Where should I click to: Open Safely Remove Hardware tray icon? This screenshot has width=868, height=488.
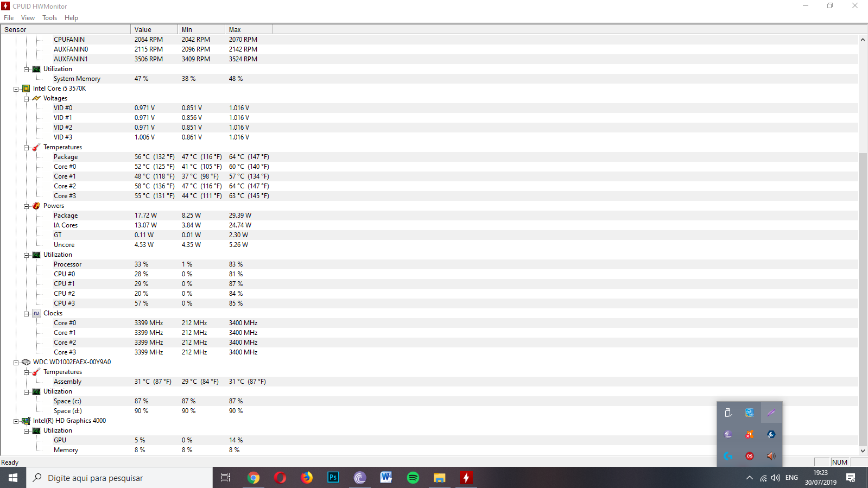(728, 413)
